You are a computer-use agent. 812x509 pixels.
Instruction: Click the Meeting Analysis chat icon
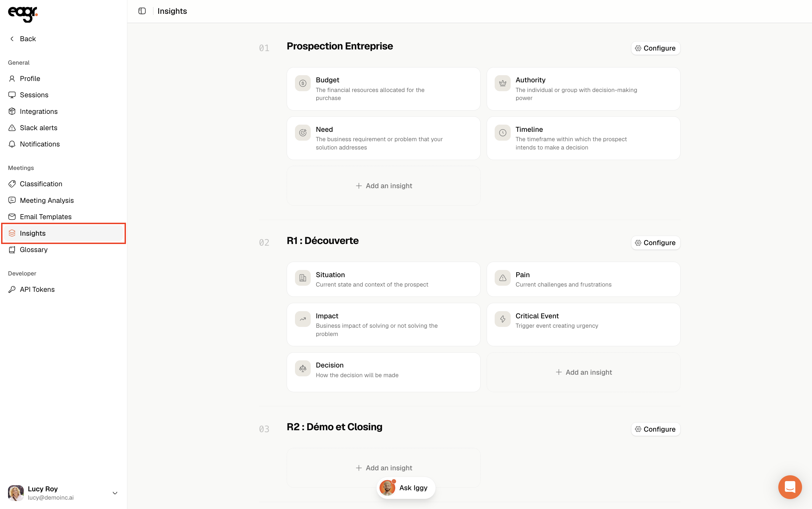pos(12,200)
